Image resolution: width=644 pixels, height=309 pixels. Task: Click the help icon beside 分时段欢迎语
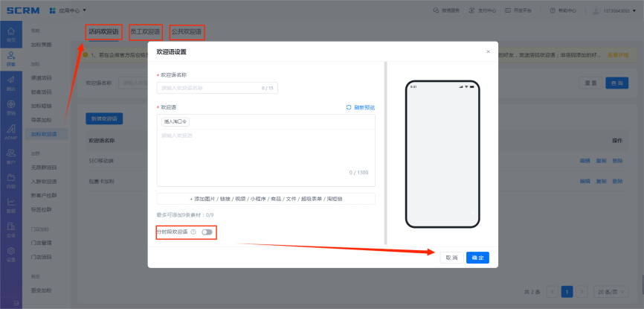pyautogui.click(x=193, y=232)
